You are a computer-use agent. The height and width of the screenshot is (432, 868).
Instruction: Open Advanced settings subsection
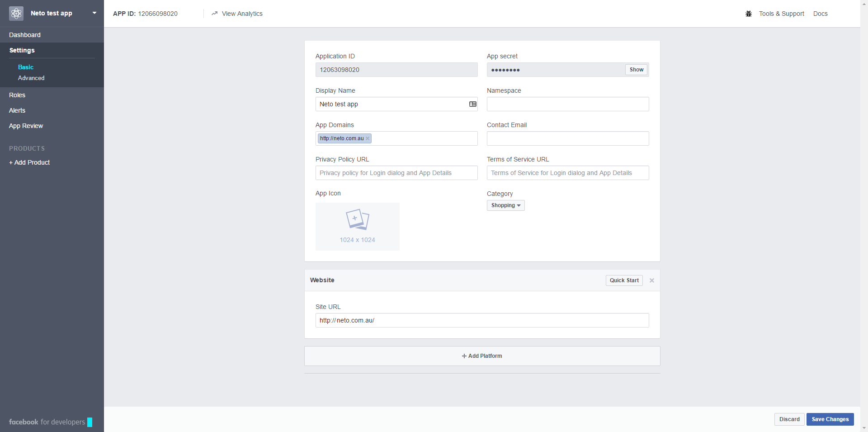31,78
